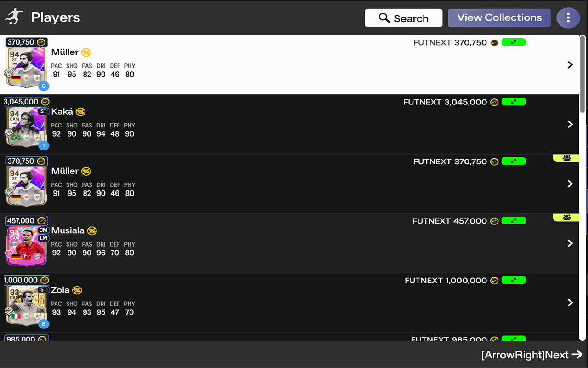Select the pink Musiala player card image
Image resolution: width=588 pixels, height=368 pixels.
coord(26,246)
